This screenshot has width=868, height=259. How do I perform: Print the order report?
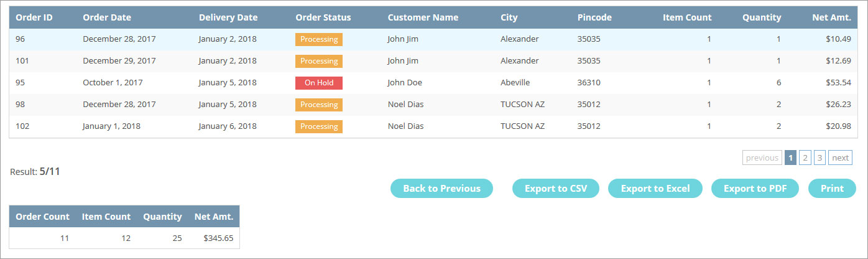832,189
